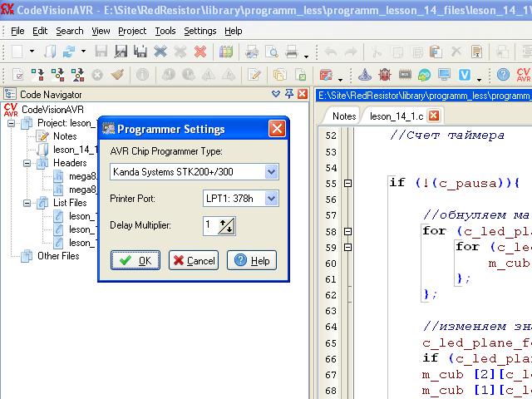Click the Help button in dialog

[x=252, y=260]
